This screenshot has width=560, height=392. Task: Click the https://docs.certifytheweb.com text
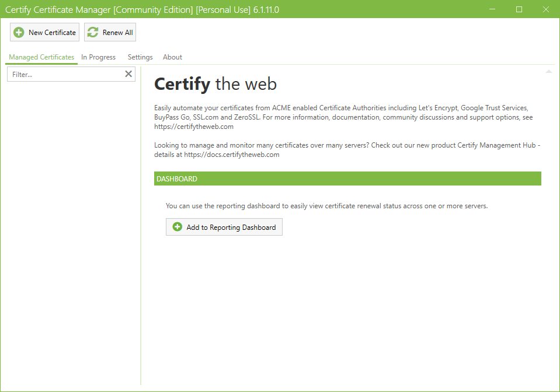coord(232,155)
